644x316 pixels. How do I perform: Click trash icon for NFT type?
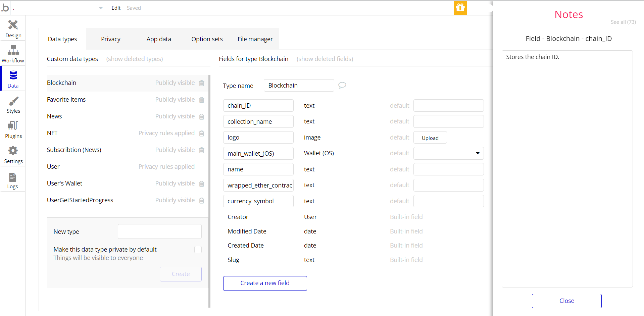202,134
